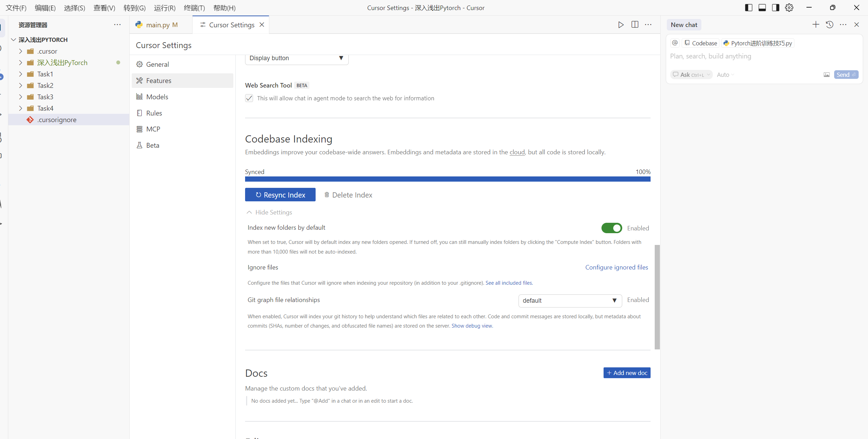This screenshot has height=439, width=868.
Task: Click Configure ignored files link
Action: [616, 267]
